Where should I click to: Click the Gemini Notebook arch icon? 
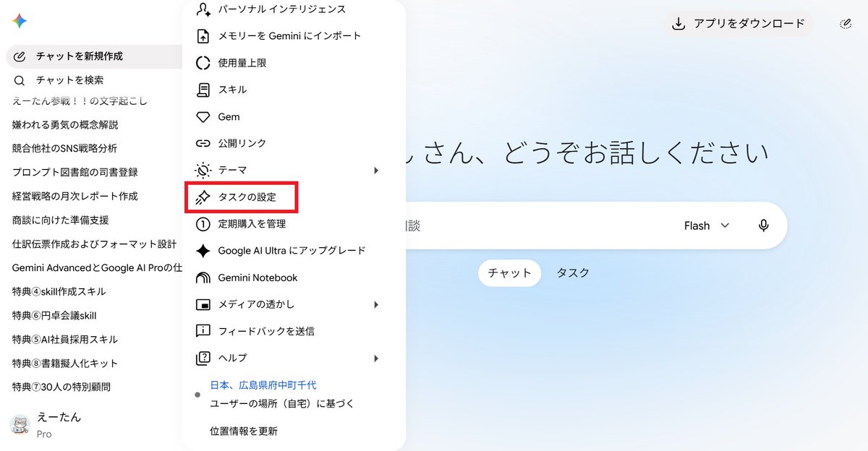(203, 278)
